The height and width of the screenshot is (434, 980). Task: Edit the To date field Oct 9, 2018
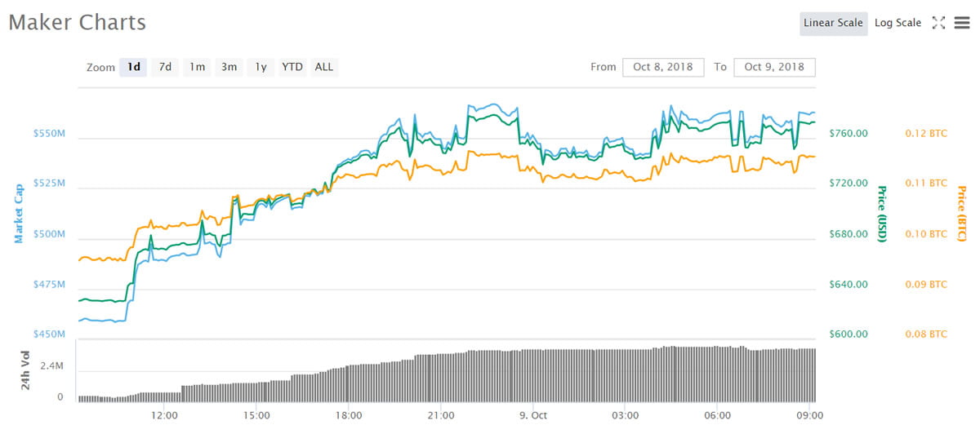[774, 67]
